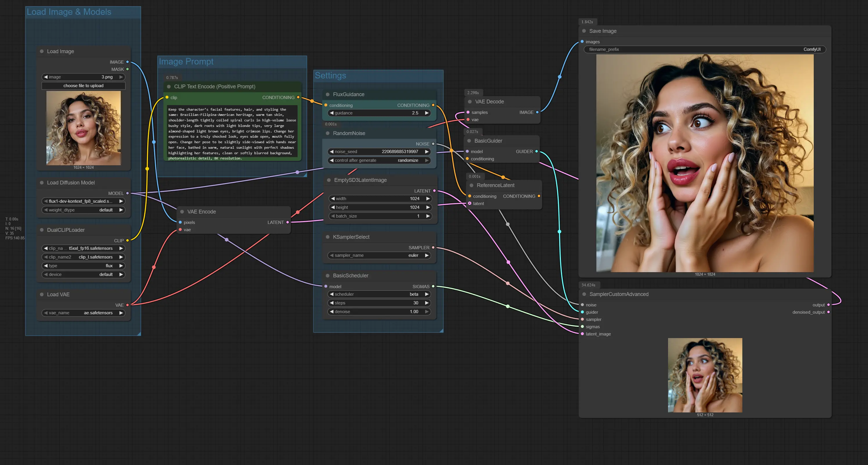868x465 pixels.
Task: Click the noise_seed number field
Action: pos(379,151)
